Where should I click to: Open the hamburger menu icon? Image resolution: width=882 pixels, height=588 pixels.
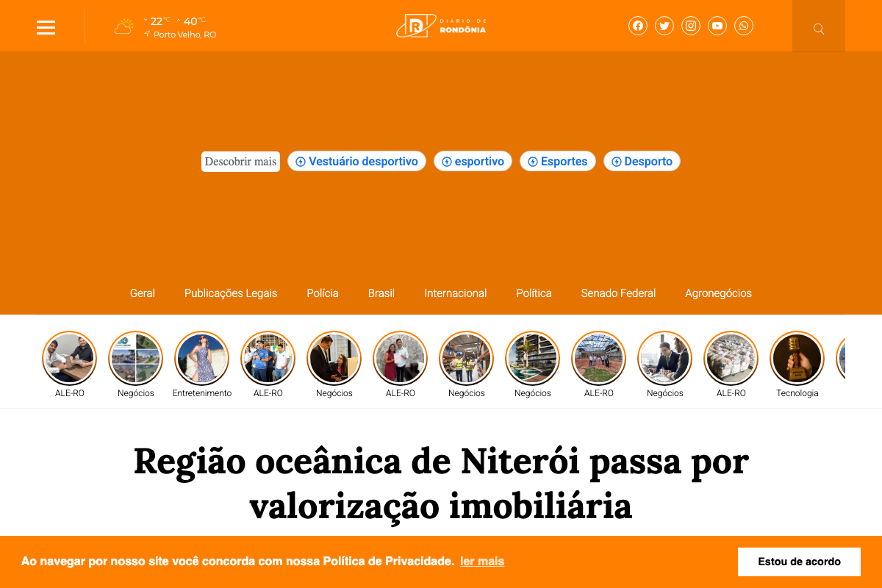point(46,27)
